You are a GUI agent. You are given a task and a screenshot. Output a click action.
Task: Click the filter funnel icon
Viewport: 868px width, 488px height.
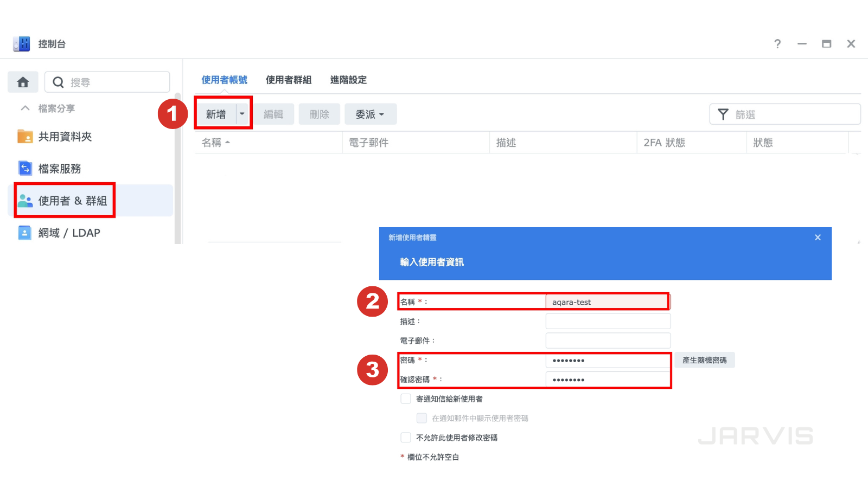[723, 114]
